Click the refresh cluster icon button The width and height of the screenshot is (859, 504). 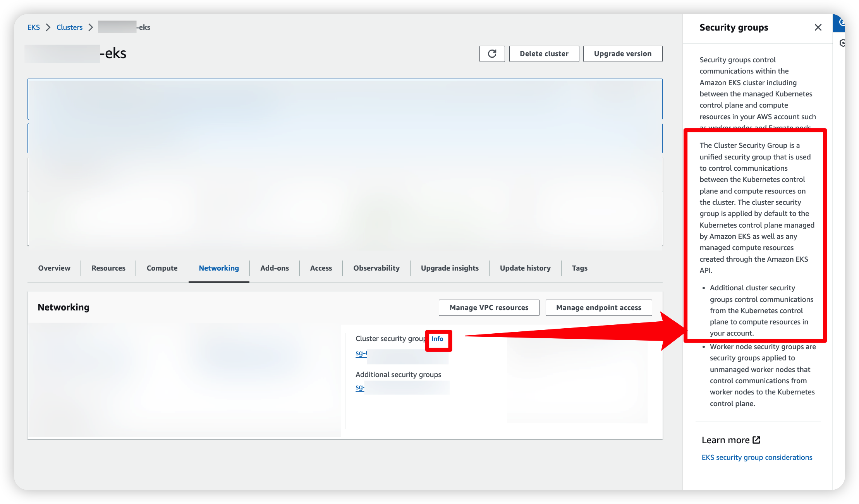tap(492, 54)
